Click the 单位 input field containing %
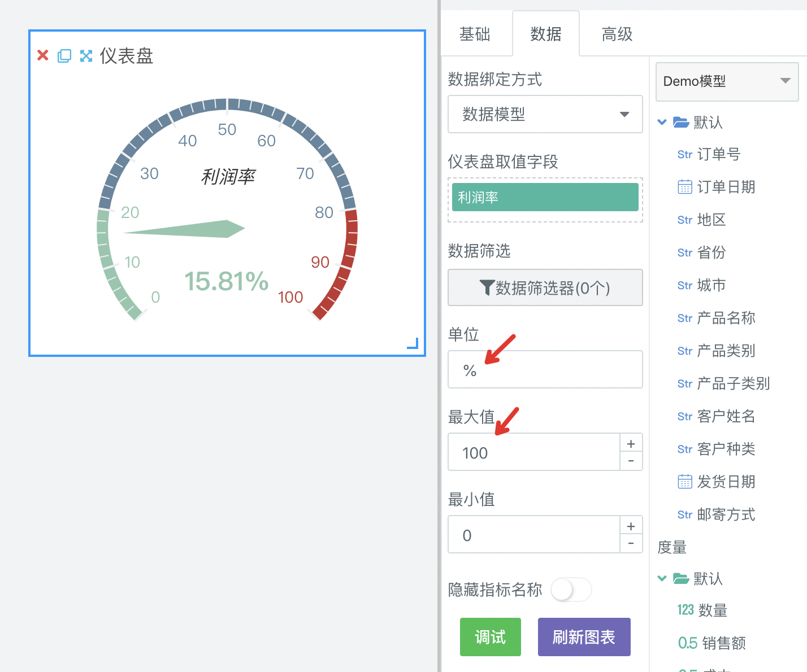This screenshot has width=807, height=672. (x=545, y=369)
